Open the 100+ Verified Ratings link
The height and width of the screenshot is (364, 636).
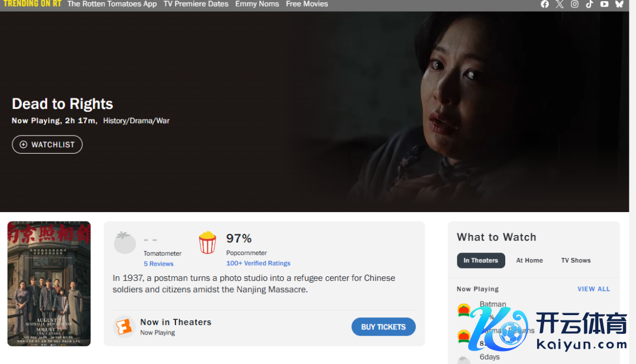click(259, 263)
